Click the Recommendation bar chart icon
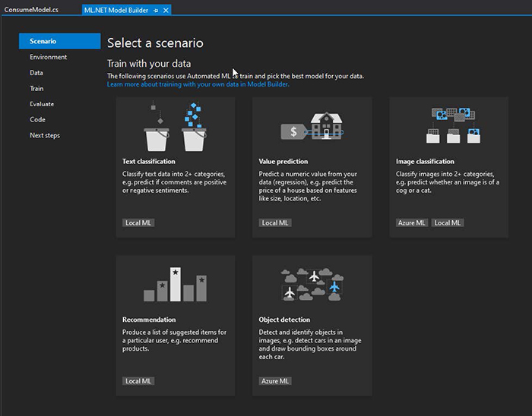 point(175,285)
